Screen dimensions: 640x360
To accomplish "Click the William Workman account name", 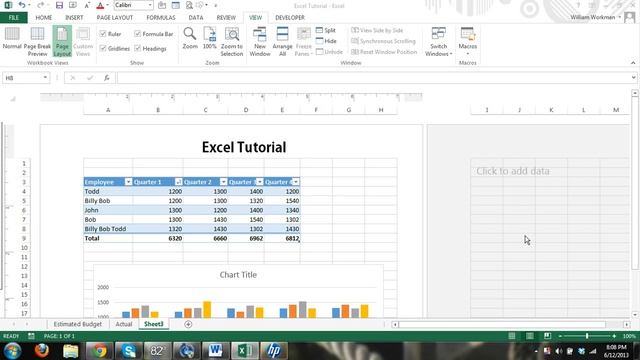I will (593, 17).
